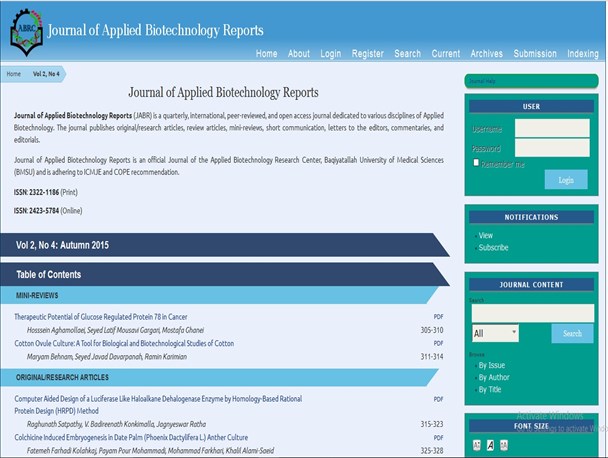Screen dimensions: 608x458
Task: Click the Vol 2, No 4 breadcrumb
Action: click(46, 74)
